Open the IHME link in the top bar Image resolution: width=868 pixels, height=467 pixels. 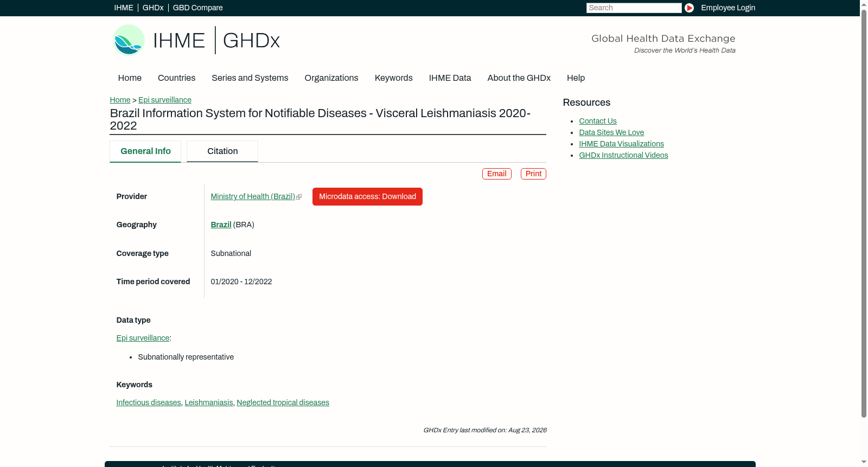click(124, 8)
